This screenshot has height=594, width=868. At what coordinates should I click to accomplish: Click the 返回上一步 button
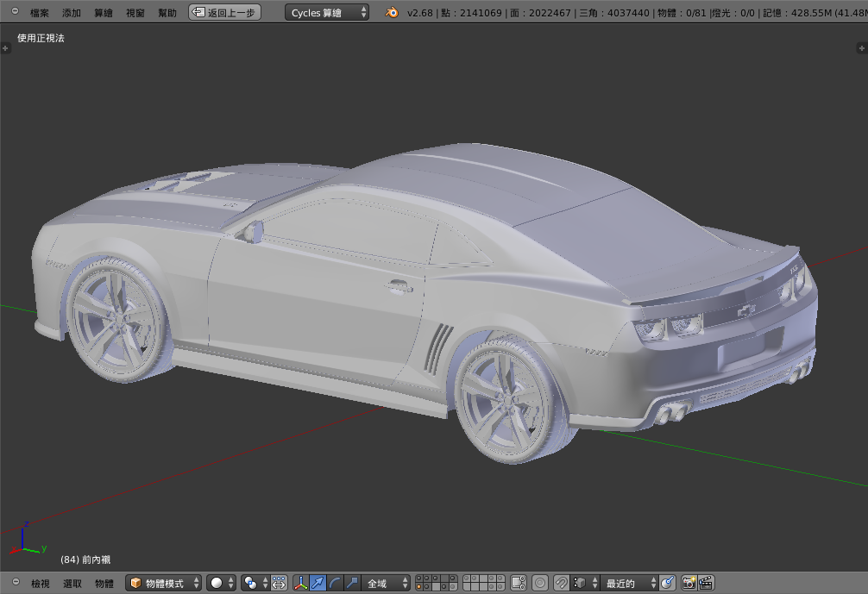tap(224, 13)
